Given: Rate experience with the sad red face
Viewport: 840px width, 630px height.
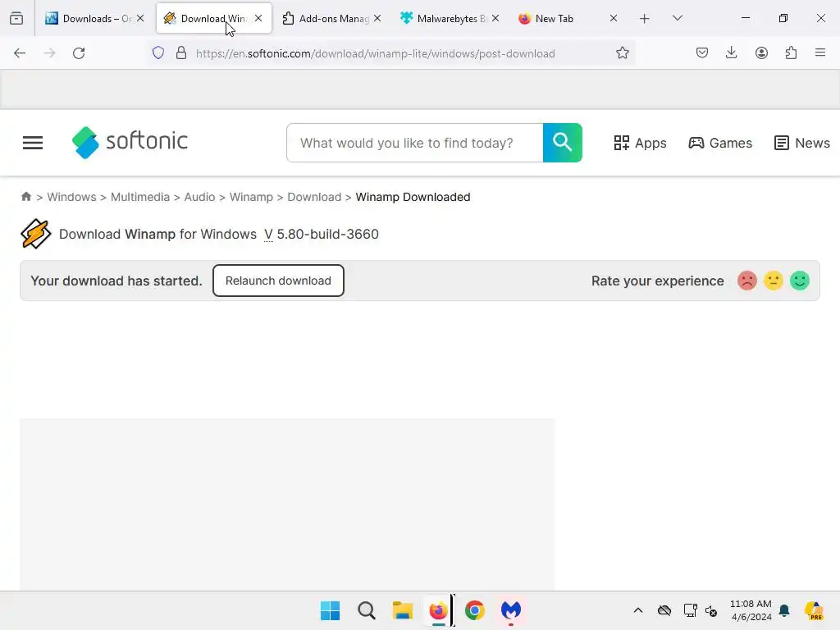Looking at the screenshot, I should 746,281.
